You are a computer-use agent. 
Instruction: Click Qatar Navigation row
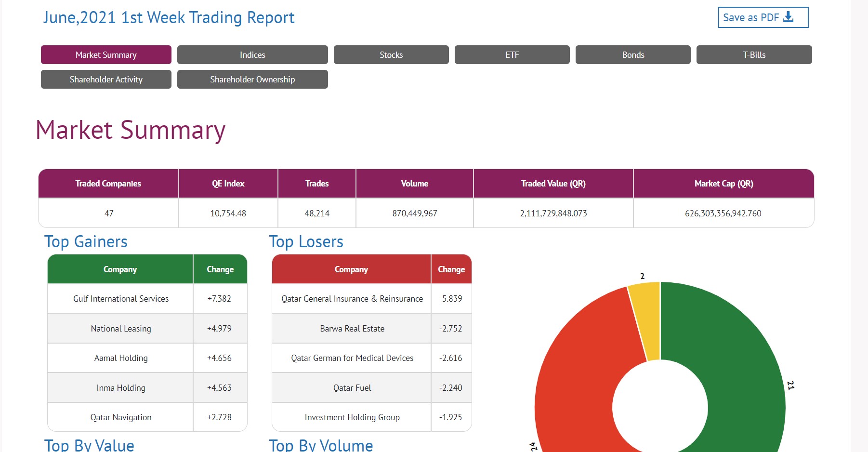[147, 417]
